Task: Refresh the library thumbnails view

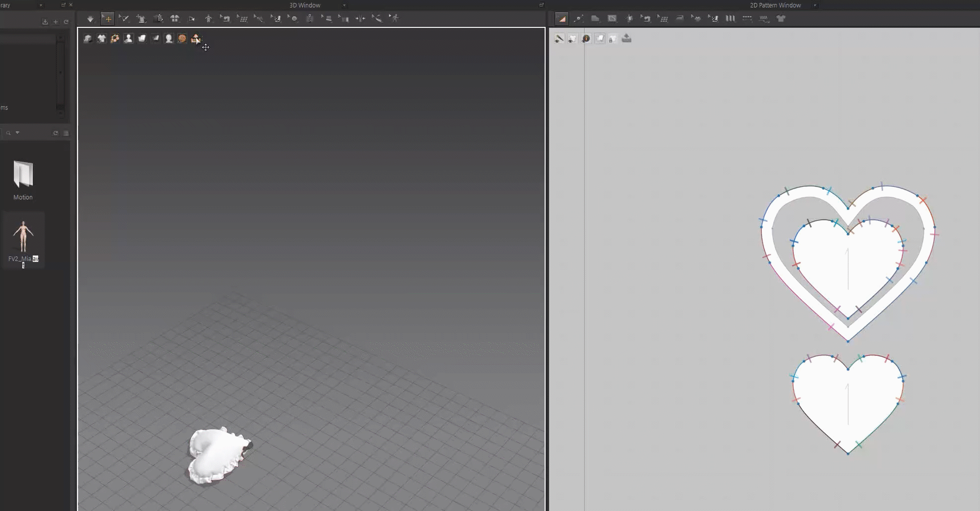Action: tap(56, 133)
